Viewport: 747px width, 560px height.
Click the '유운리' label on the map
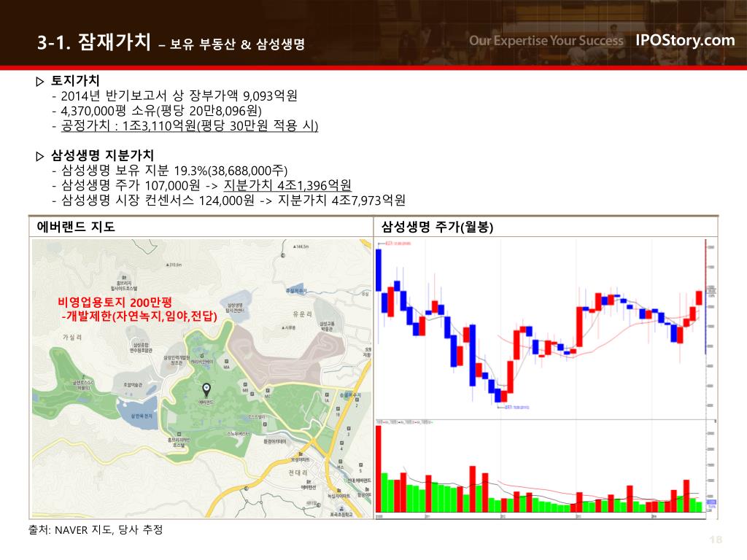click(x=303, y=314)
